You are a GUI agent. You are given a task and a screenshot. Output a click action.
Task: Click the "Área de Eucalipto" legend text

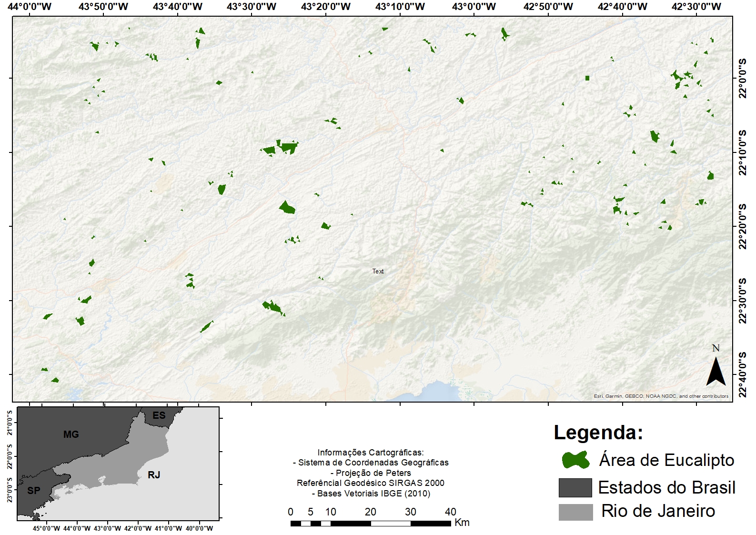click(666, 460)
